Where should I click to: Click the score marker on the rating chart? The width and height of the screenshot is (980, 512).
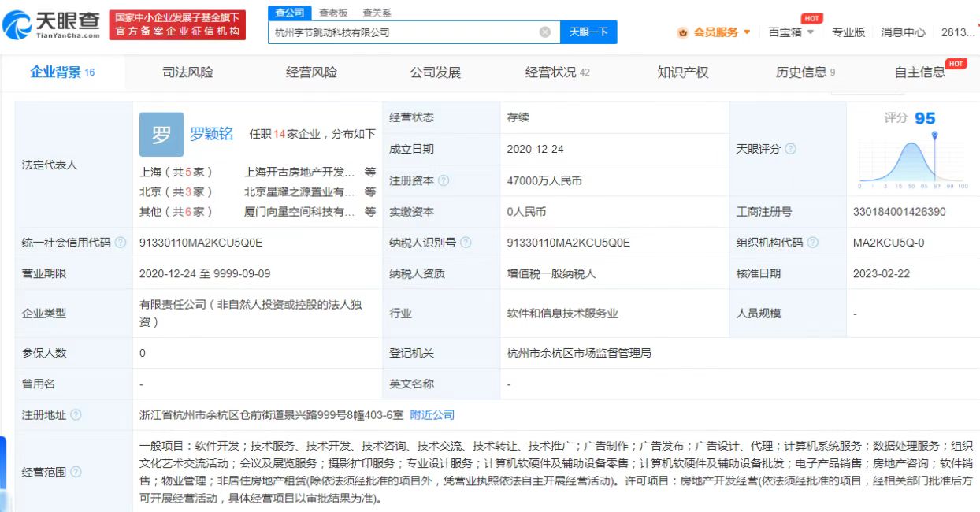pos(934,135)
